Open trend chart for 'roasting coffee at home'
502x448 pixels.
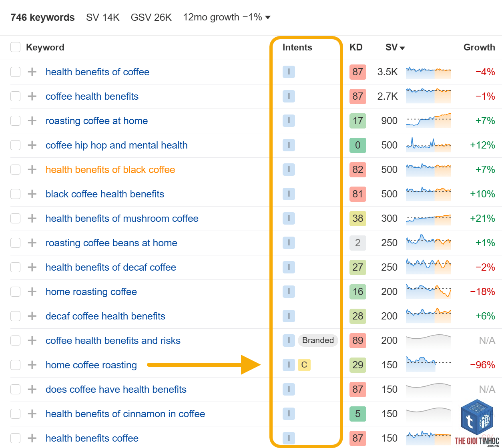pos(428,120)
